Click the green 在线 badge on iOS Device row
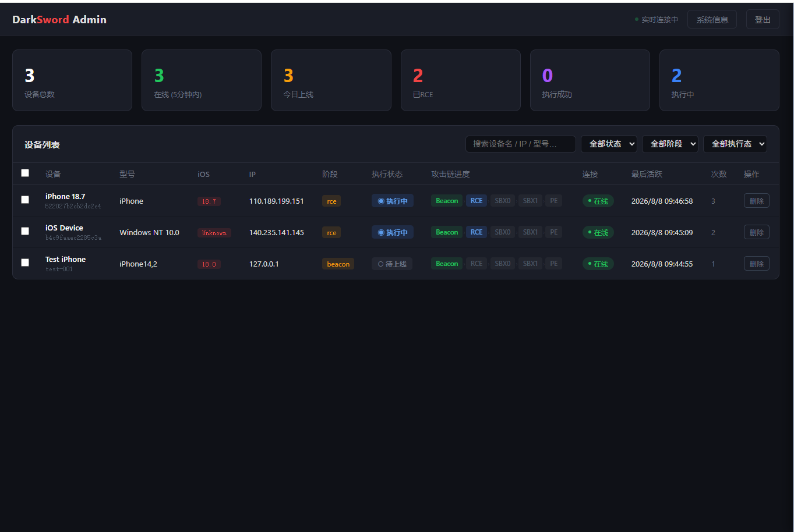The width and height of the screenshot is (794, 532). 598,232
